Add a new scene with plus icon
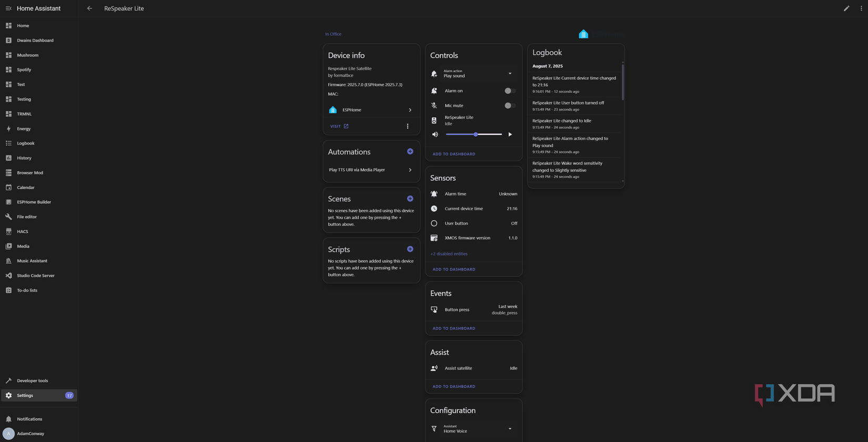 coord(410,199)
